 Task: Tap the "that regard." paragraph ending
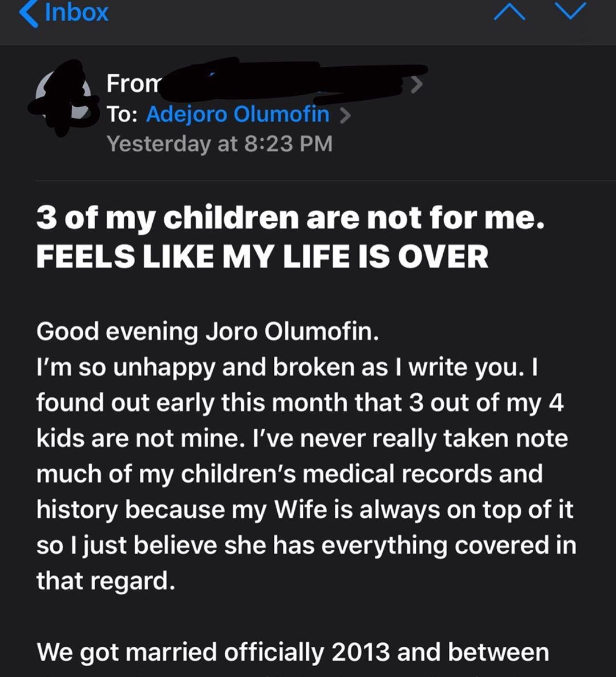click(x=106, y=581)
